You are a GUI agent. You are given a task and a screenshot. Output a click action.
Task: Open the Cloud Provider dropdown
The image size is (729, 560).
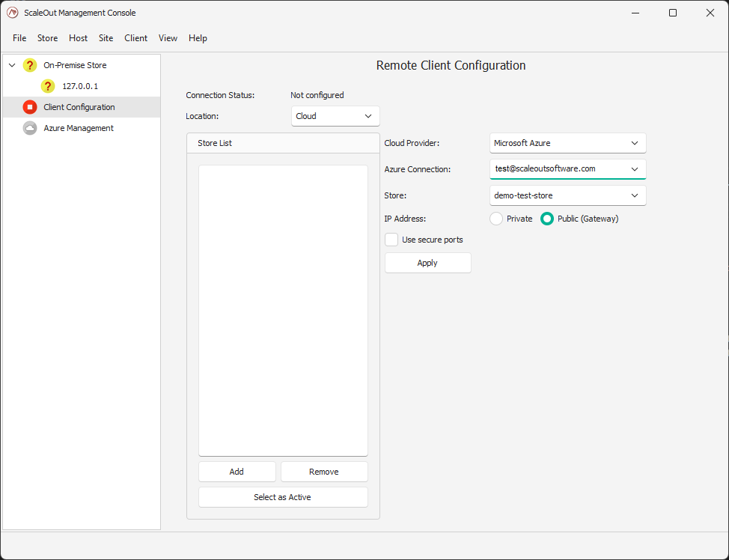(x=567, y=143)
